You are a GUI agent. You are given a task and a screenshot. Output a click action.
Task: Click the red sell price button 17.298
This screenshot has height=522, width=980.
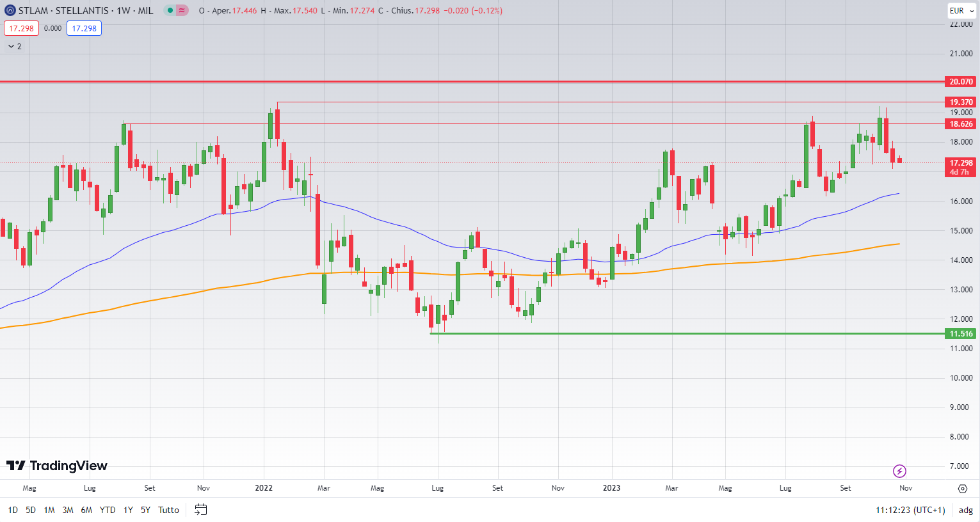[x=21, y=28]
